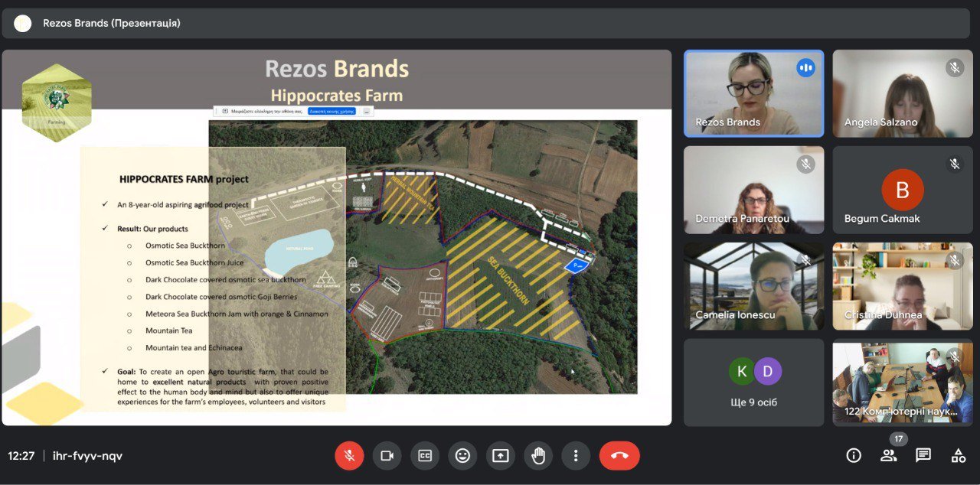Click 'Mountain tea and Echinacea' list item
This screenshot has width=980, height=485.
pyautogui.click(x=192, y=348)
